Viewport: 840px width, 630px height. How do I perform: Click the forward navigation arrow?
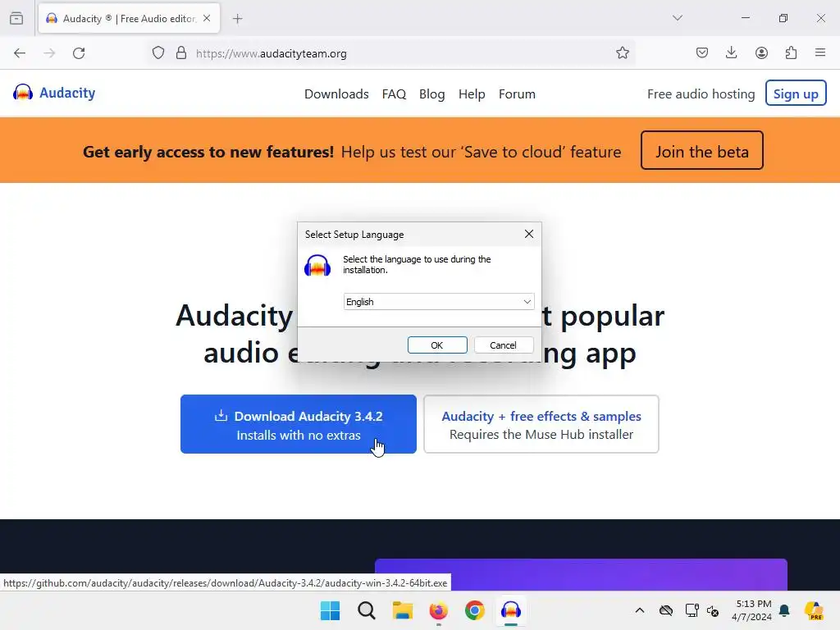click(49, 53)
